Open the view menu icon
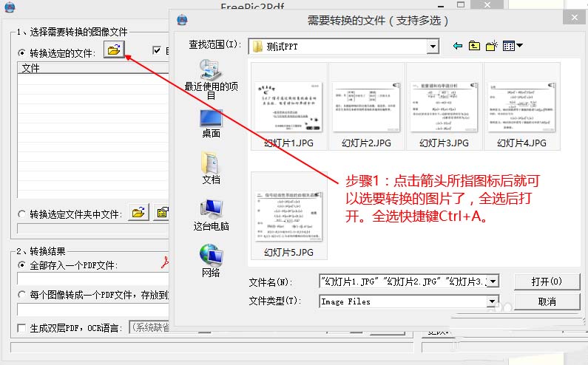The height and width of the screenshot is (365, 588). pos(509,46)
